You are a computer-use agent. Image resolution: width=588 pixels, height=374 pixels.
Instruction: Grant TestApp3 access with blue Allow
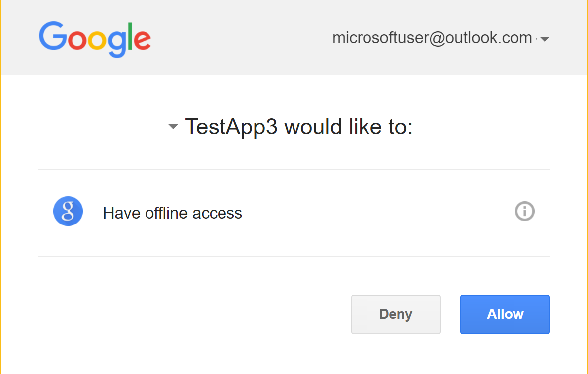pos(505,314)
